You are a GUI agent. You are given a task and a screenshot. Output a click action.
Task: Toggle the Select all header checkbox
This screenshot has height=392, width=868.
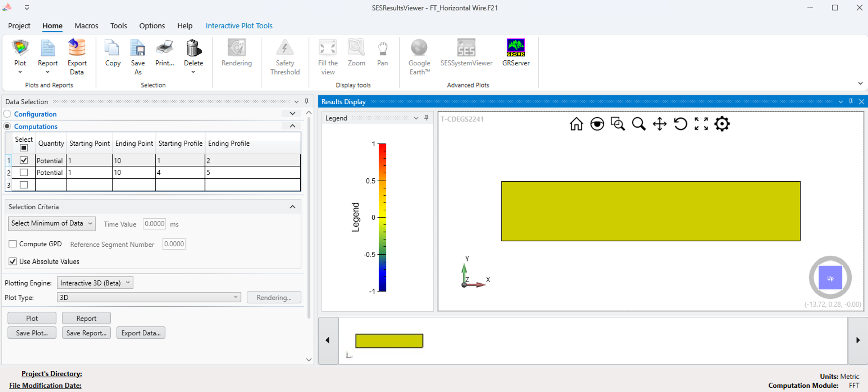click(24, 147)
